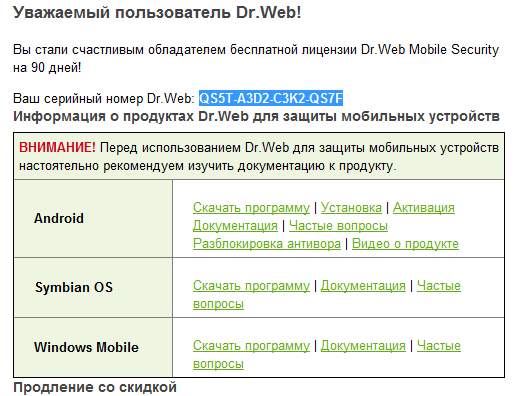Open the 'Активация' link for Android
This screenshot has height=396, width=526.
424,208
